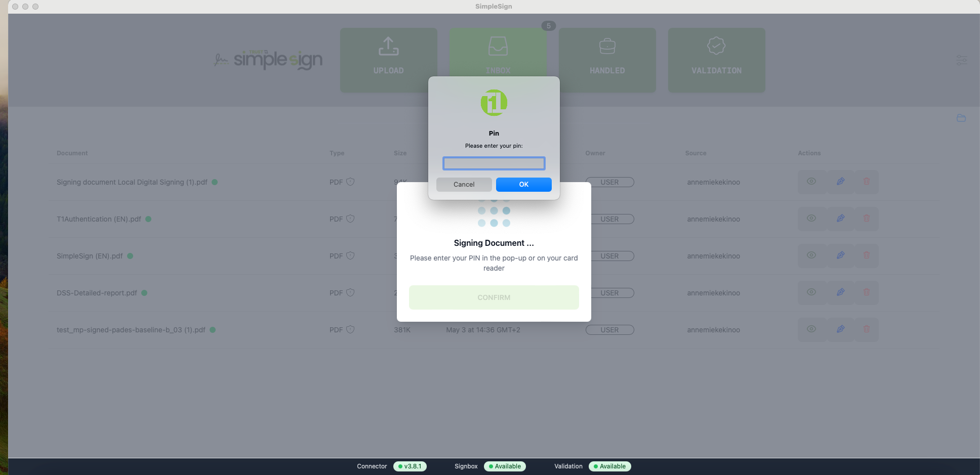
Task: Click USER owner badge for T1Authentication (EN).pdf
Action: click(x=609, y=219)
